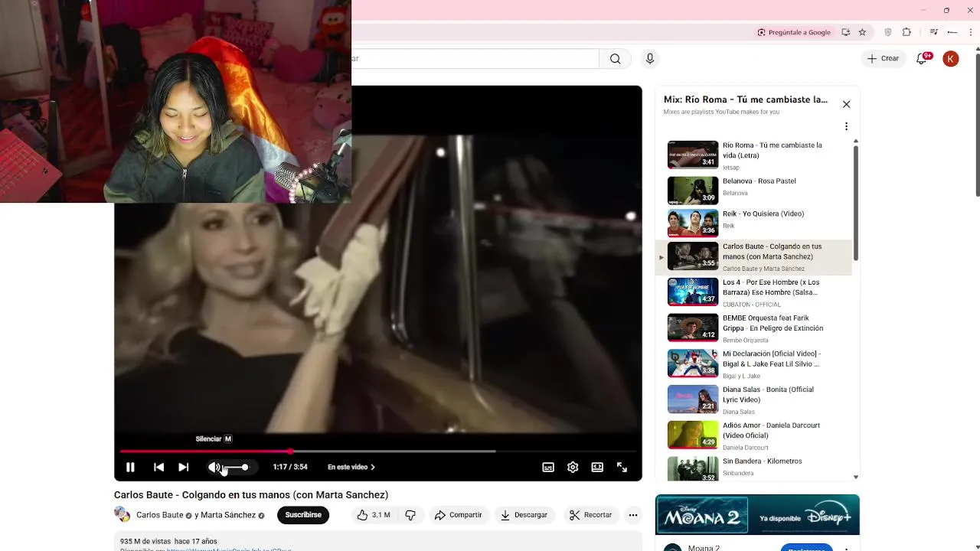This screenshot has height=551, width=980.
Task: Open the player settings gear
Action: pos(573,467)
